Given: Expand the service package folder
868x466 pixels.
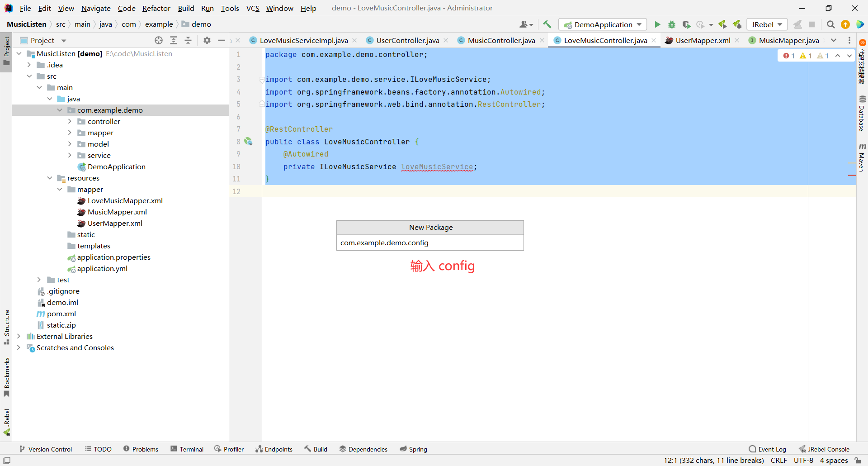Looking at the screenshot, I should 70,155.
